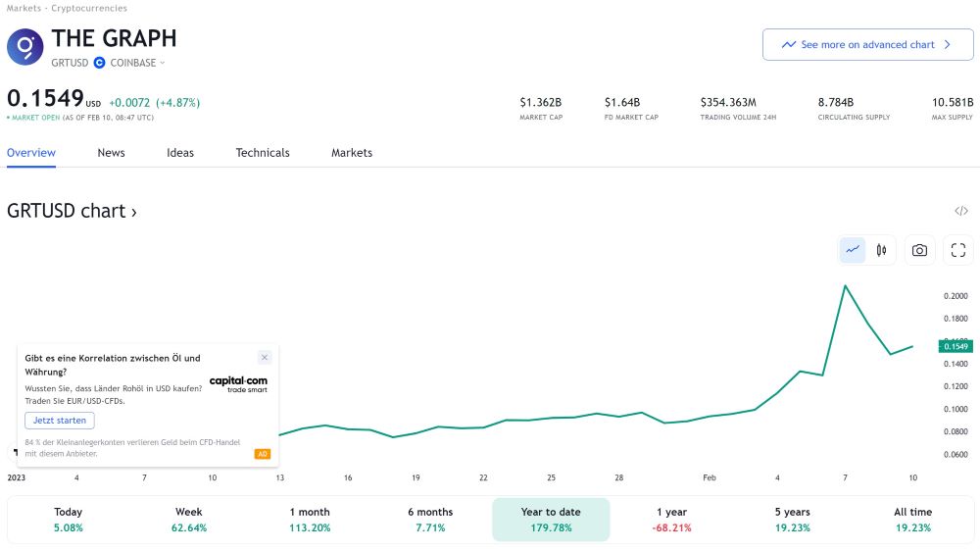
Task: Select the All time range
Action: click(x=912, y=520)
